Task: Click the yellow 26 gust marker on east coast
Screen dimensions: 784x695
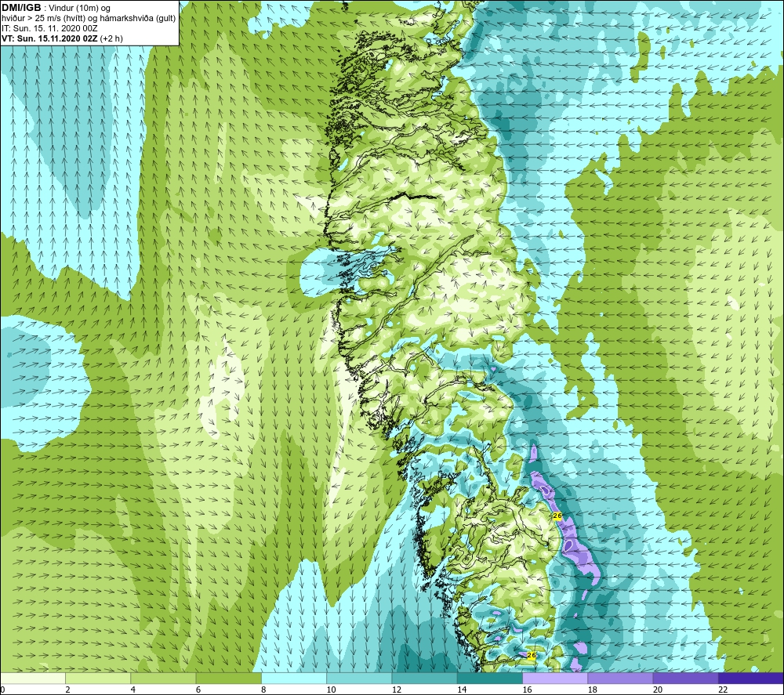Action: pyautogui.click(x=557, y=516)
